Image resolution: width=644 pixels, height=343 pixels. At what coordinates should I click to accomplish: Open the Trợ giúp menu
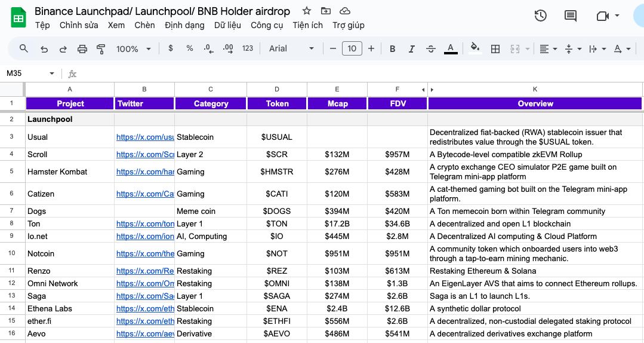349,25
